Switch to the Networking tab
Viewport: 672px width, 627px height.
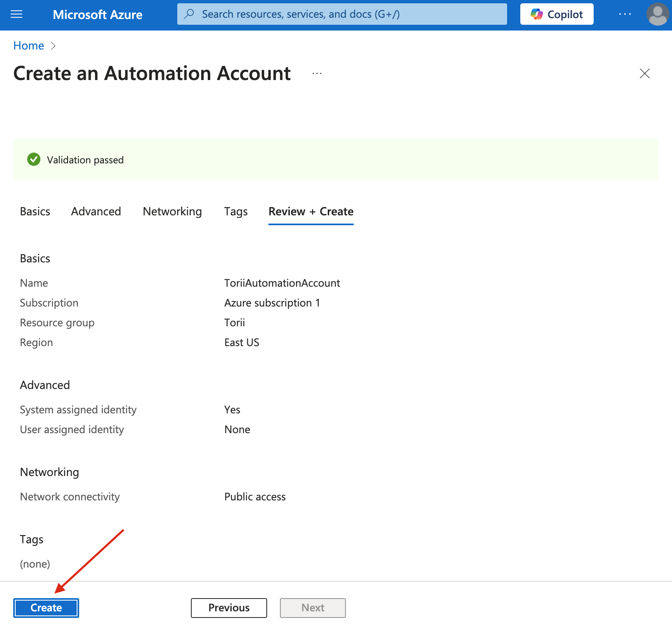tap(172, 212)
